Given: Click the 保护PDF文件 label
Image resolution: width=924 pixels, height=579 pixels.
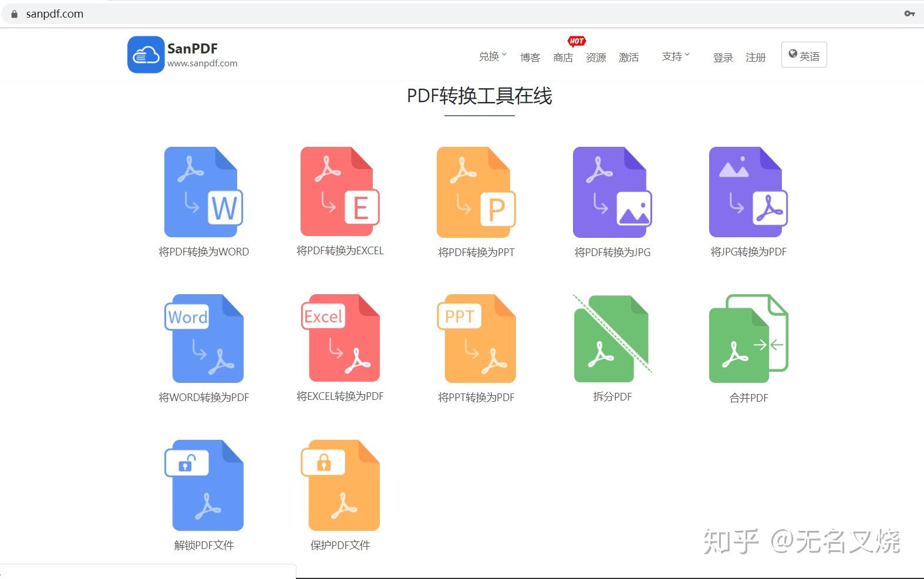Looking at the screenshot, I should pyautogui.click(x=340, y=545).
